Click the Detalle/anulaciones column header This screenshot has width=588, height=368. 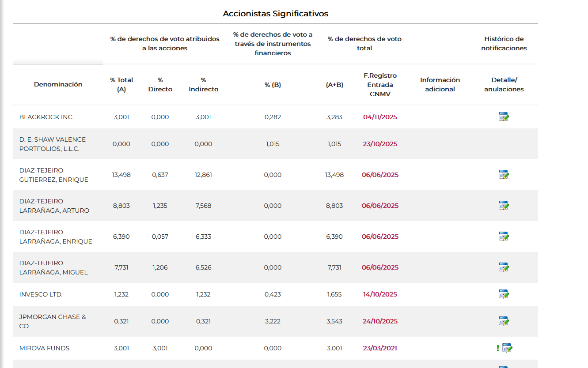coord(504,84)
